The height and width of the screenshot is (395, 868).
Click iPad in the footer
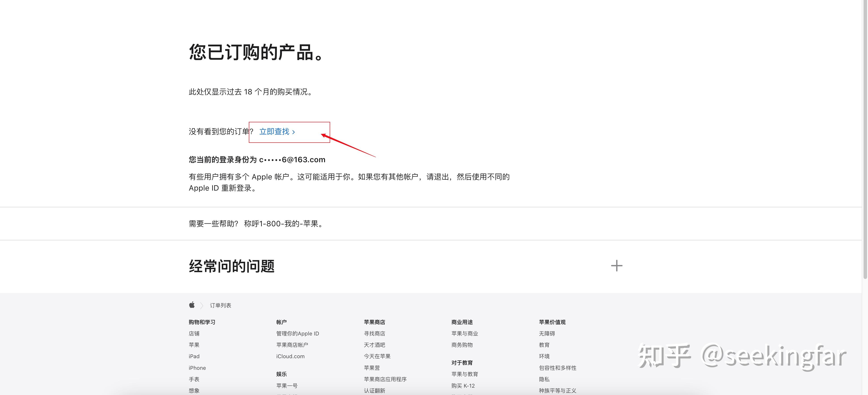pyautogui.click(x=194, y=356)
